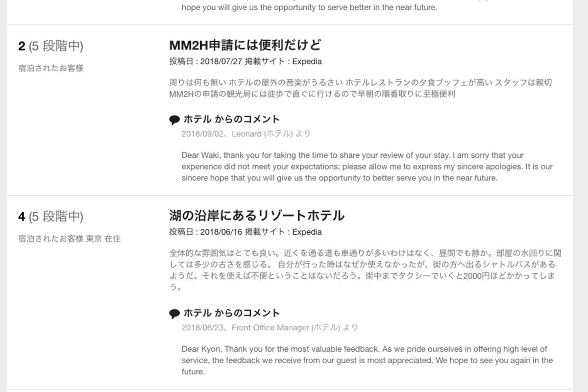
Task: Click the 2 (5 段階中) rating score
Action: tap(51, 47)
